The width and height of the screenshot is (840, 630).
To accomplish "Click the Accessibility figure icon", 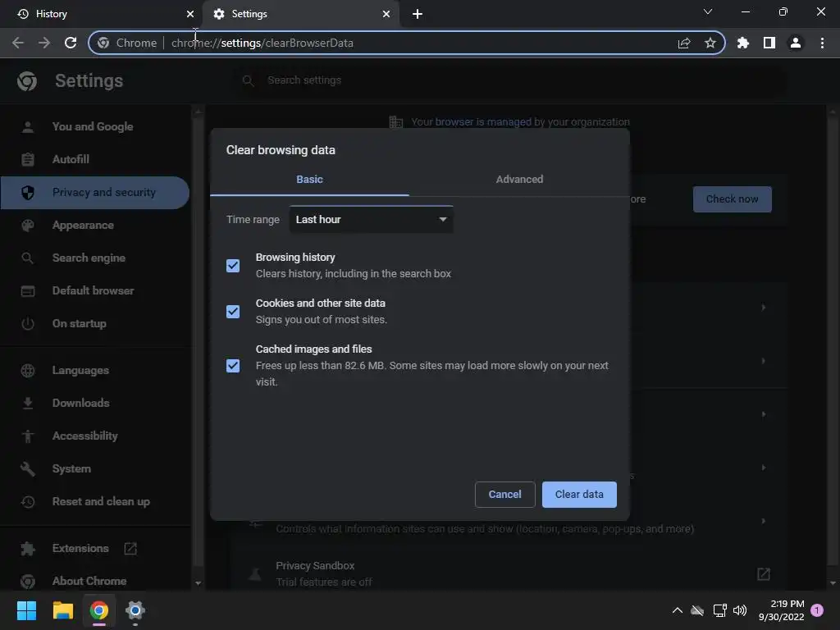I will [28, 436].
